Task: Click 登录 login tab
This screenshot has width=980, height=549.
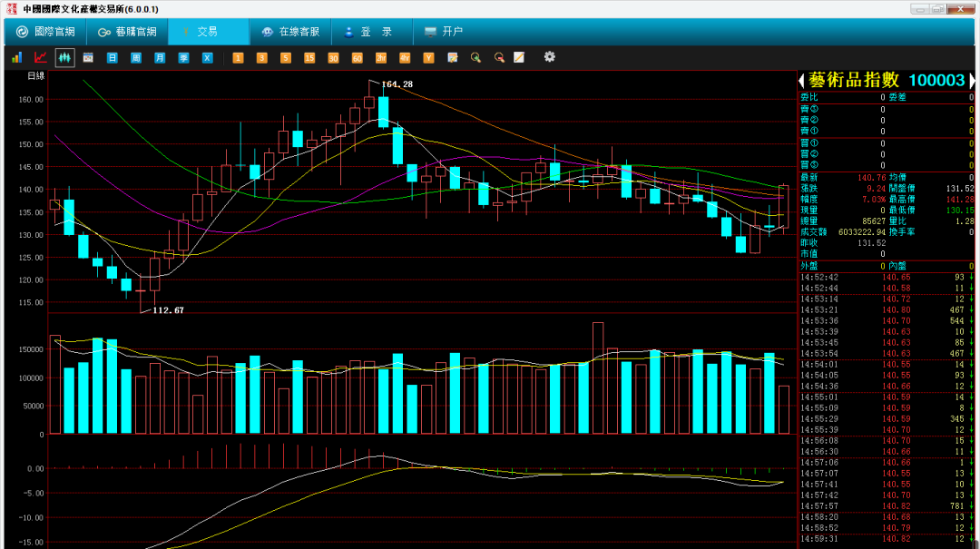Action: click(x=372, y=31)
